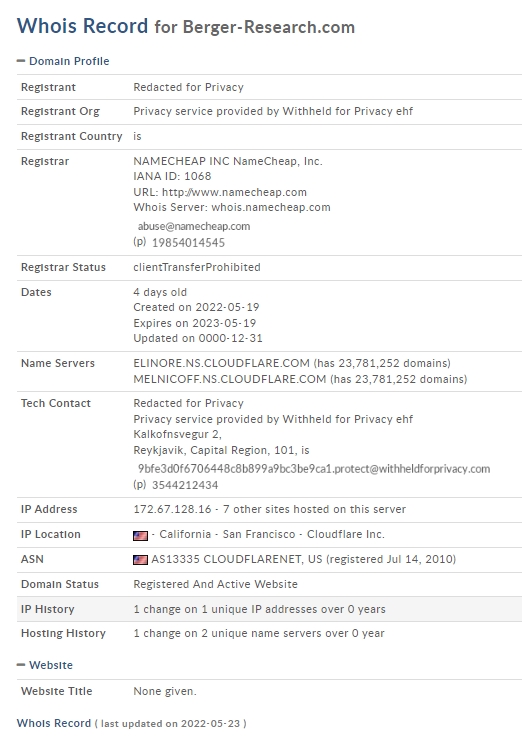Collapse the Website section
Viewport: 522px width, 736px height.
45,665
